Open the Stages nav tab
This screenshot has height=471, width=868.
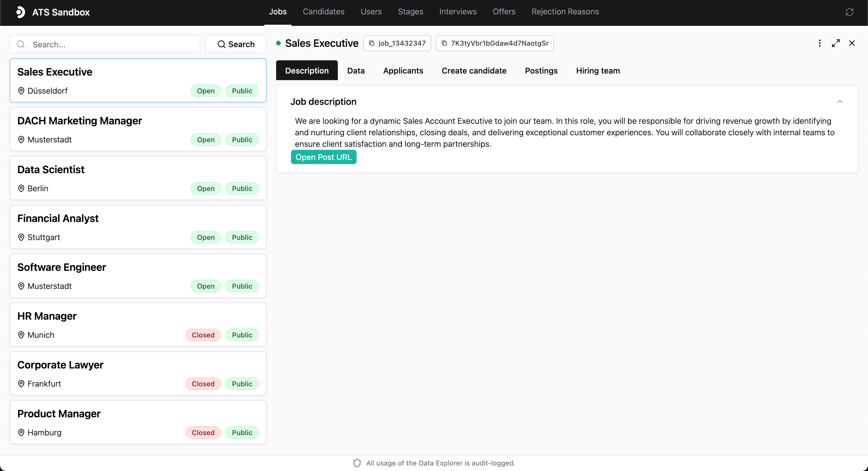[410, 12]
